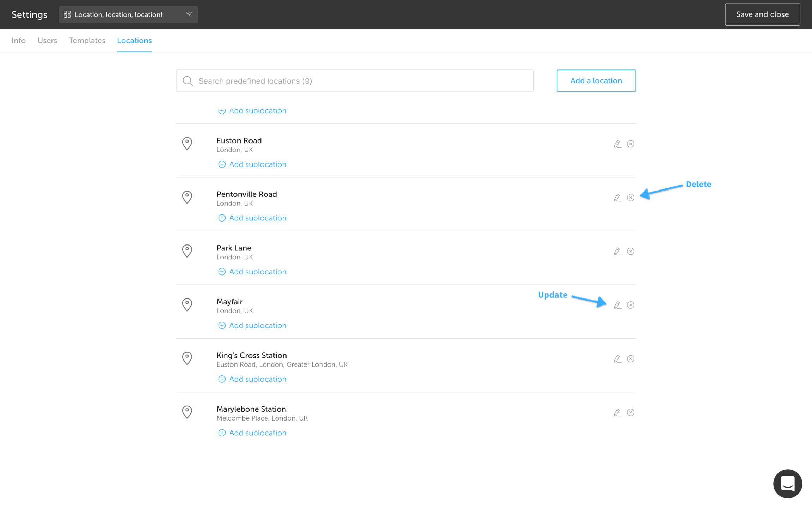Click the map pin beside Mayfair
812x508 pixels.
click(187, 305)
